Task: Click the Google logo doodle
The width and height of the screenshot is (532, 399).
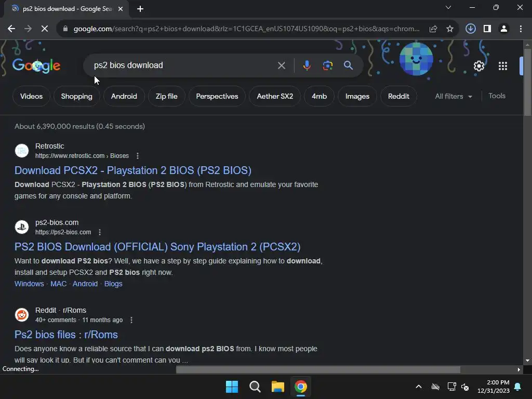Action: pyautogui.click(x=36, y=65)
